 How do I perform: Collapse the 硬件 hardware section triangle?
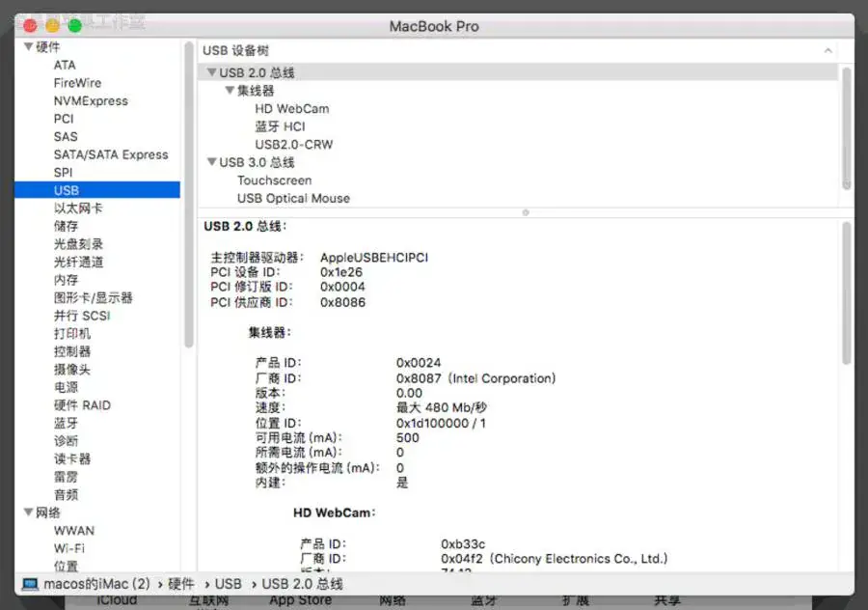(x=28, y=47)
